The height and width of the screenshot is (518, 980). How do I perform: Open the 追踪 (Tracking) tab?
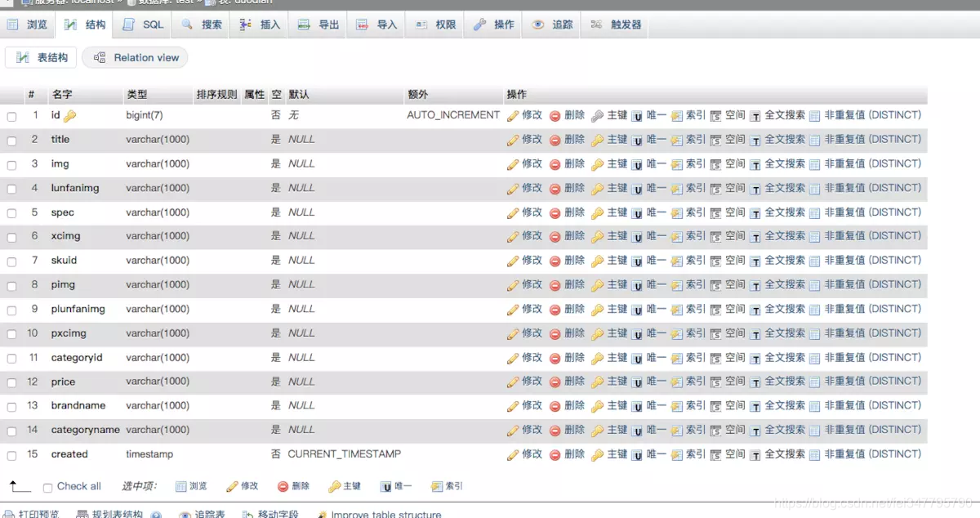pos(551,25)
